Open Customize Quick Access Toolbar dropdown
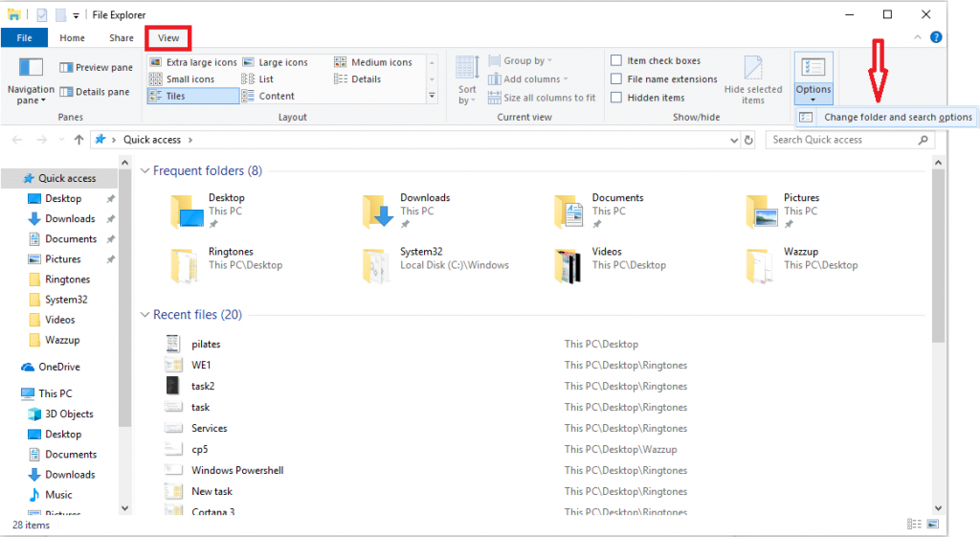 click(76, 15)
